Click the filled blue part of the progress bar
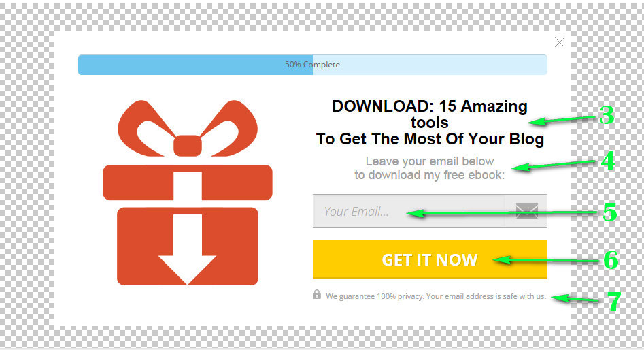Viewport: 644px width, 350px height. [x=195, y=65]
